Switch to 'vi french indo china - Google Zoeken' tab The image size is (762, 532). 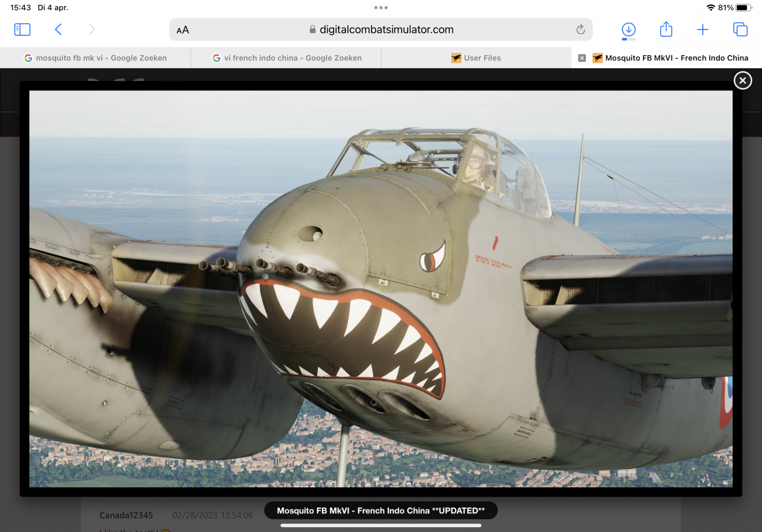coord(286,58)
